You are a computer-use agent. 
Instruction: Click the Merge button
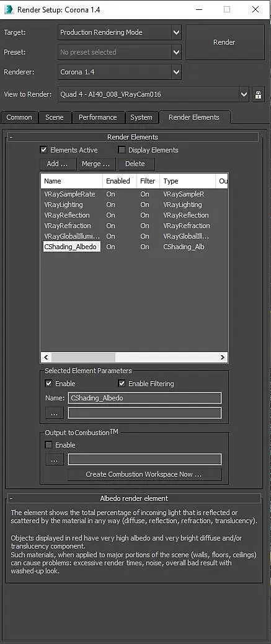96,164
